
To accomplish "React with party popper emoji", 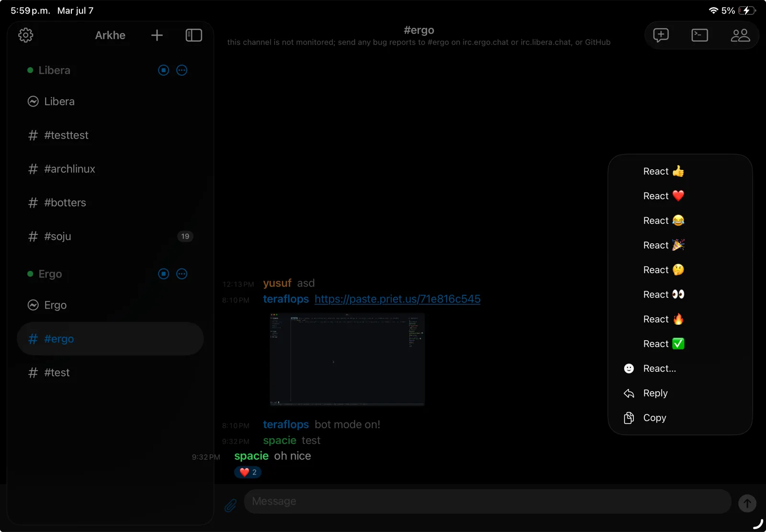I will (x=680, y=245).
